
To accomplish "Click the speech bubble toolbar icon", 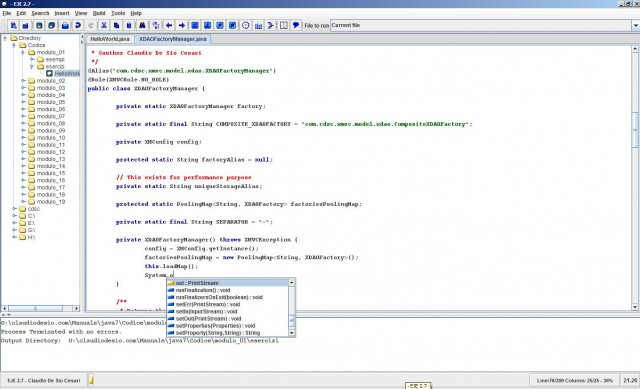I will click(296, 25).
